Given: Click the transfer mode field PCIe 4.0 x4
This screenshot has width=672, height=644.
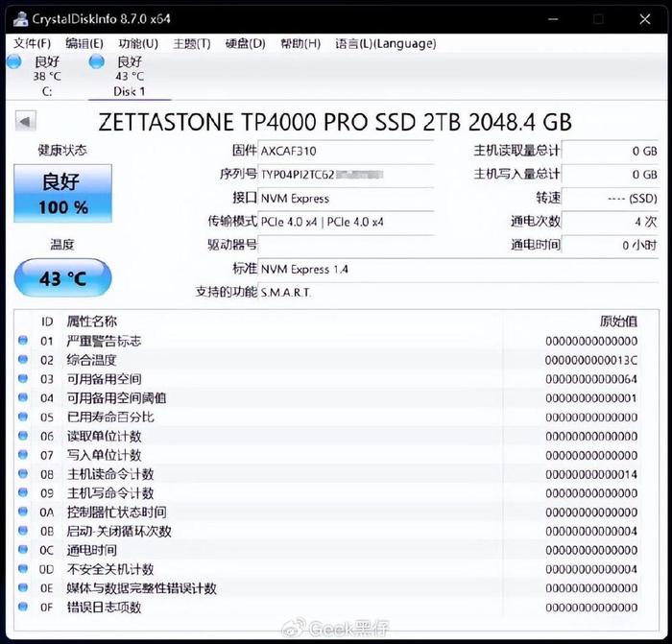Looking at the screenshot, I should (x=346, y=222).
